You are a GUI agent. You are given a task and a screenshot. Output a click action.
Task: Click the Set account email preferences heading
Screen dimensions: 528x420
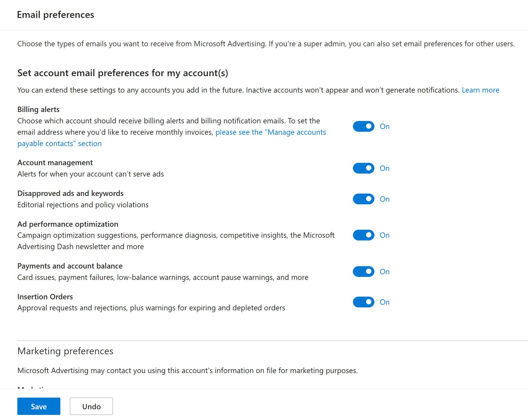tap(123, 73)
